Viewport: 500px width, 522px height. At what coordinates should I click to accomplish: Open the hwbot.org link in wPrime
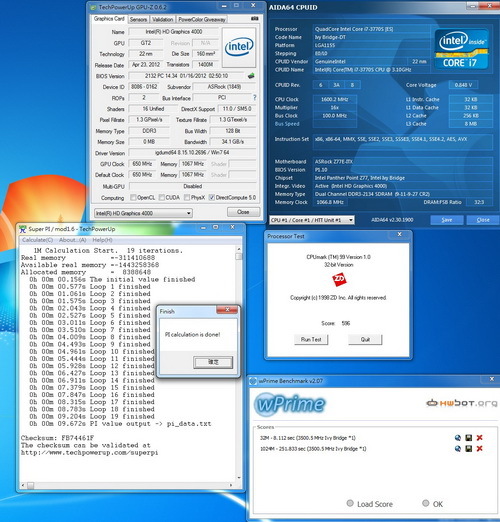coord(462,403)
